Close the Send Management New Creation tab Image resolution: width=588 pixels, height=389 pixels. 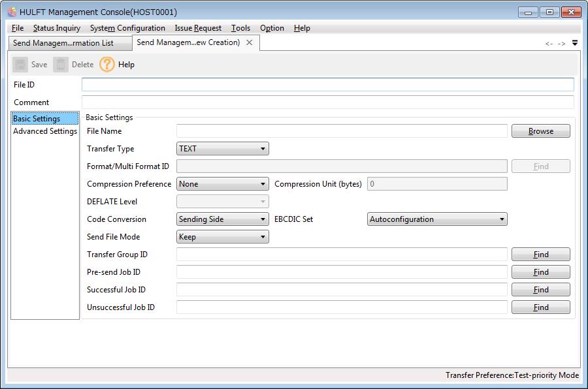coord(249,42)
